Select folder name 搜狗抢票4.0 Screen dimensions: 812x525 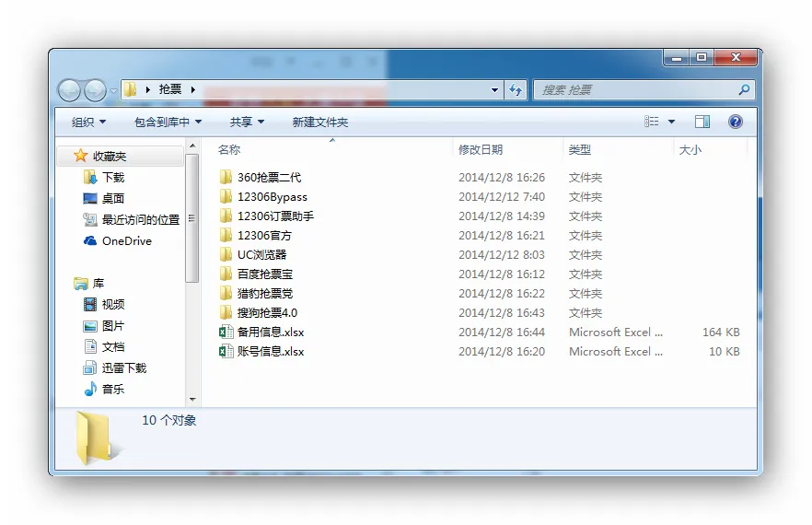pyautogui.click(x=267, y=313)
